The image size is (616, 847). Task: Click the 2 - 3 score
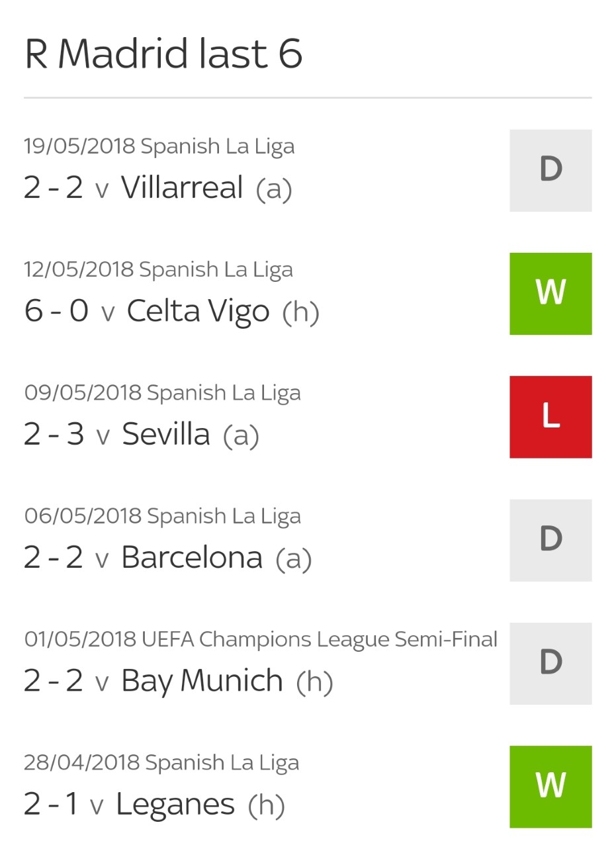[x=54, y=434]
